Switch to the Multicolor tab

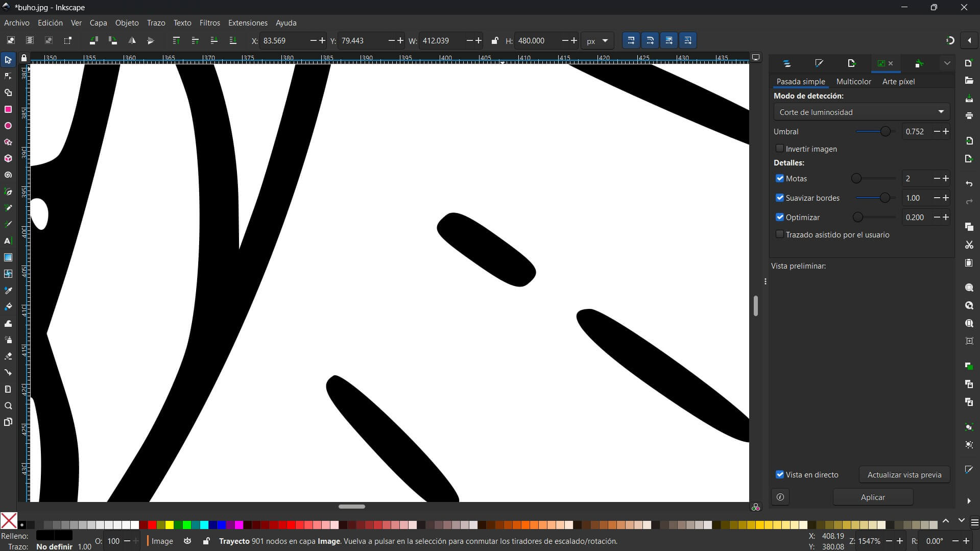click(853, 82)
